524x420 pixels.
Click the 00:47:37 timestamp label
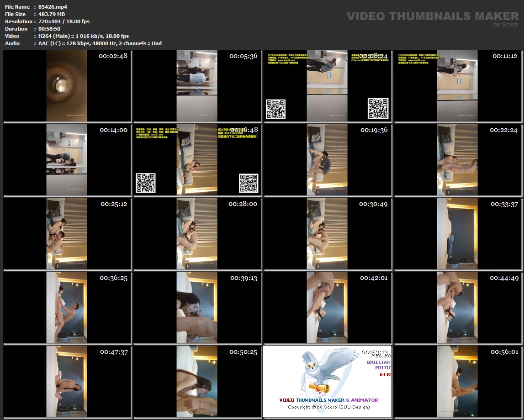click(x=114, y=352)
